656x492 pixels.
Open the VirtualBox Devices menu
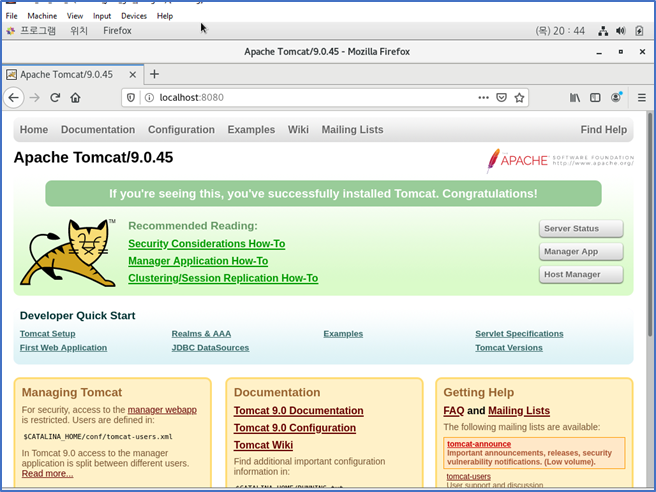click(134, 16)
